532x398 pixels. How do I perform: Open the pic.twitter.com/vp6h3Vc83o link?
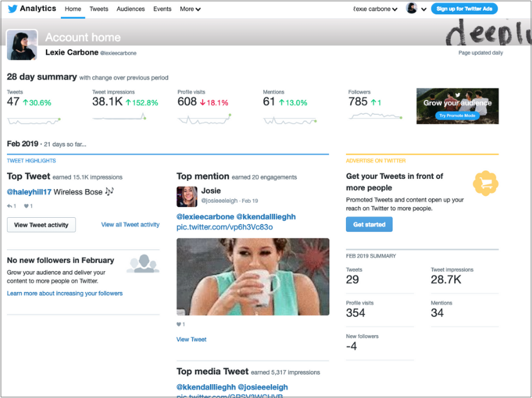[225, 227]
